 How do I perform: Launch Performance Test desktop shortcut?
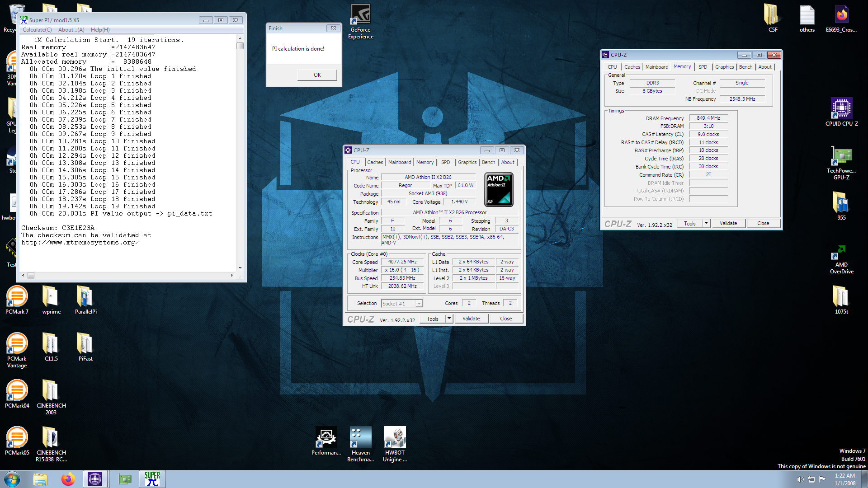[x=326, y=441]
